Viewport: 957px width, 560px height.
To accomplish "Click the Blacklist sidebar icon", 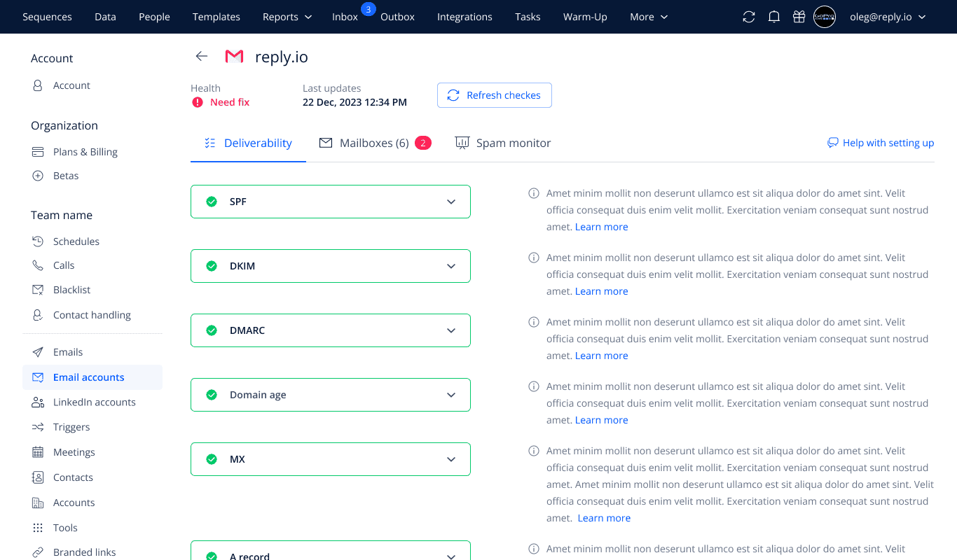I will click(x=38, y=290).
